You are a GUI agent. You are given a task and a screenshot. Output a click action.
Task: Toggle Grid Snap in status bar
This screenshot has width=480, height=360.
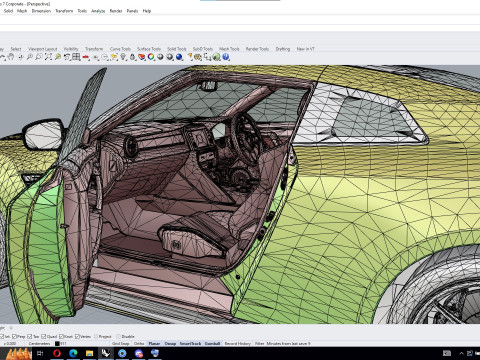120,343
